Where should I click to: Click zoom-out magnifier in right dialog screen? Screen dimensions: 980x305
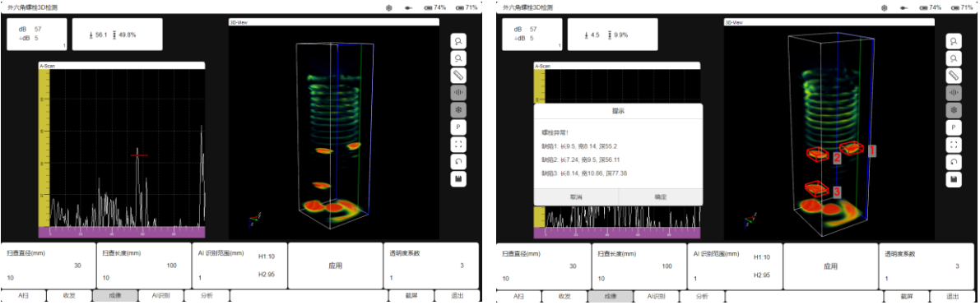[x=954, y=58]
